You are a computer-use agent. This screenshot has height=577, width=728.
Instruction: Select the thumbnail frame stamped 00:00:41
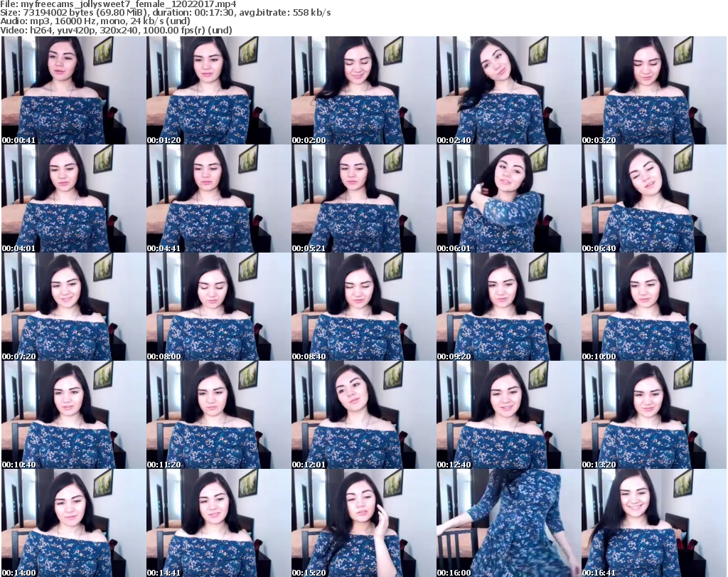pyautogui.click(x=73, y=90)
